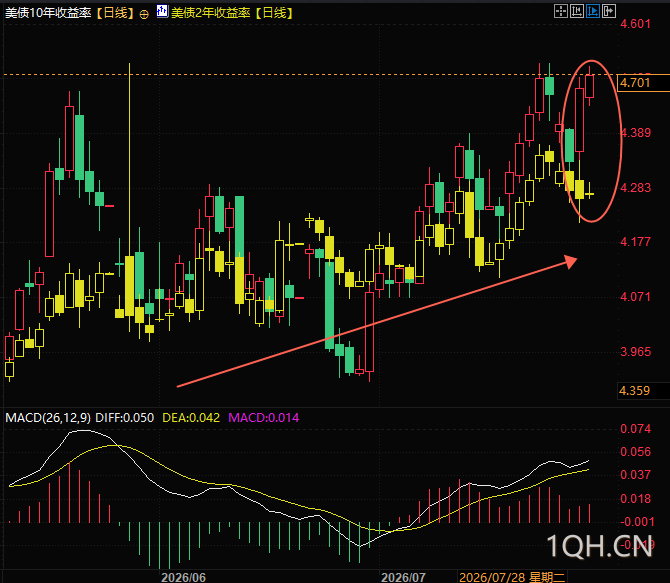The width and height of the screenshot is (670, 583).
Task: Click the DIFF:0.050 value
Action: (x=124, y=418)
